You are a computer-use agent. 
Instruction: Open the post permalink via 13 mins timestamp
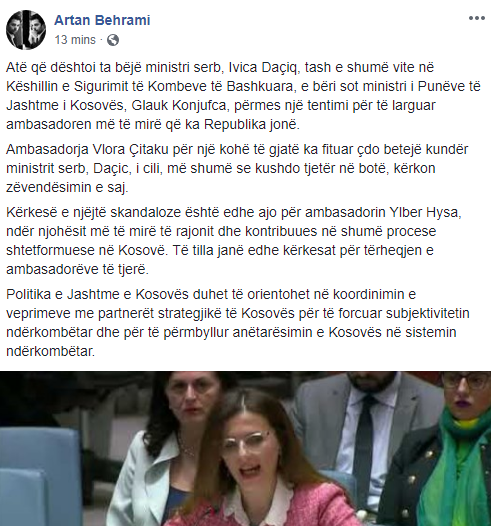(75, 40)
